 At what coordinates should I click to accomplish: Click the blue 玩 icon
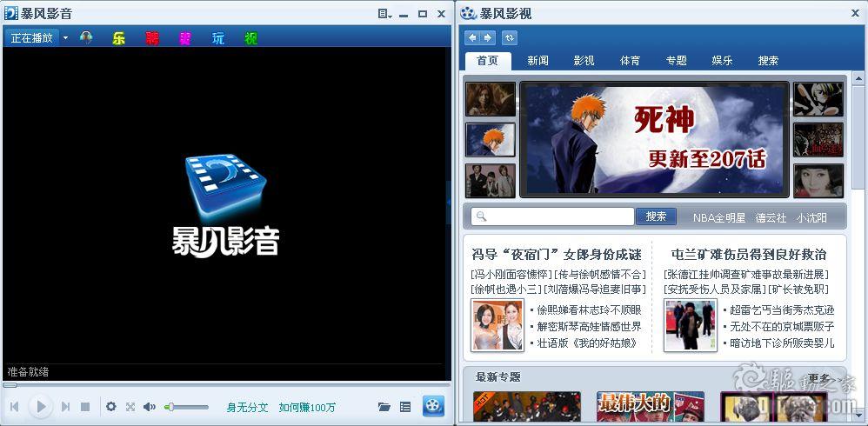(x=218, y=38)
